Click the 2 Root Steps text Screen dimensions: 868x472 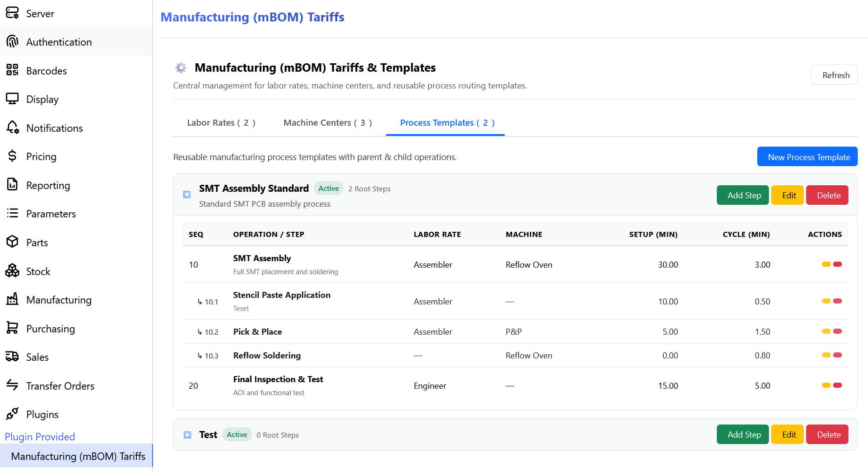[x=369, y=189]
